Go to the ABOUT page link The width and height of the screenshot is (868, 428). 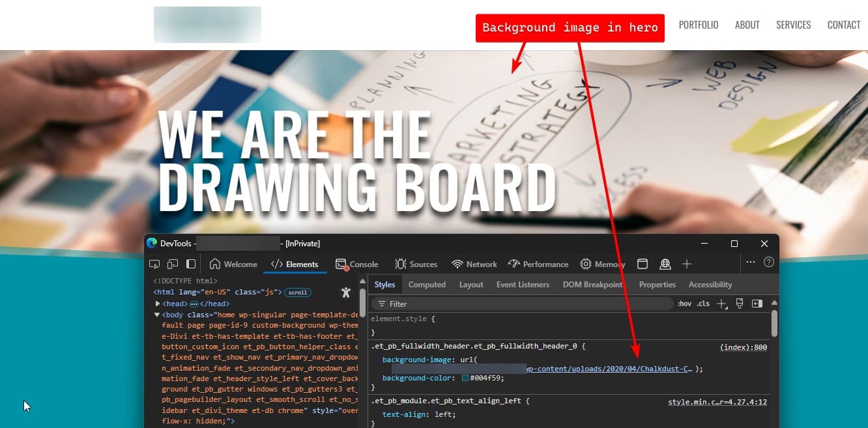tap(747, 25)
